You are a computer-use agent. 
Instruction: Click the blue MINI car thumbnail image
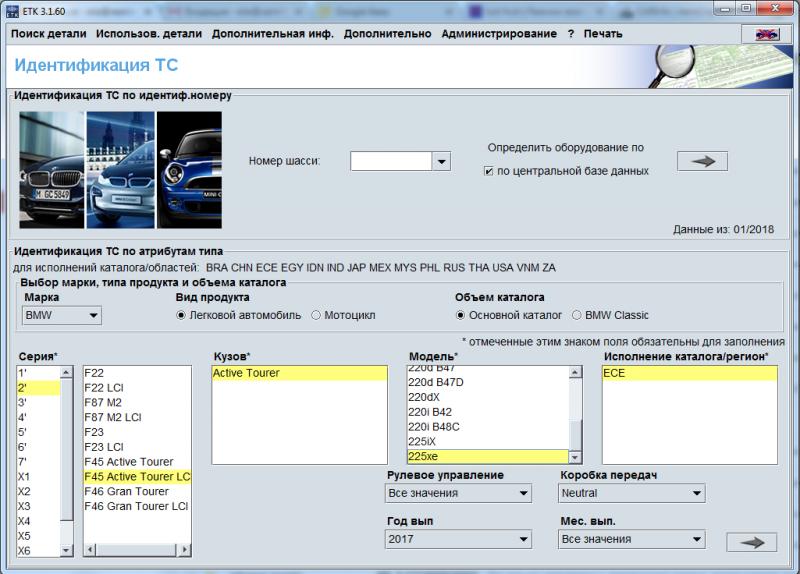[189, 170]
